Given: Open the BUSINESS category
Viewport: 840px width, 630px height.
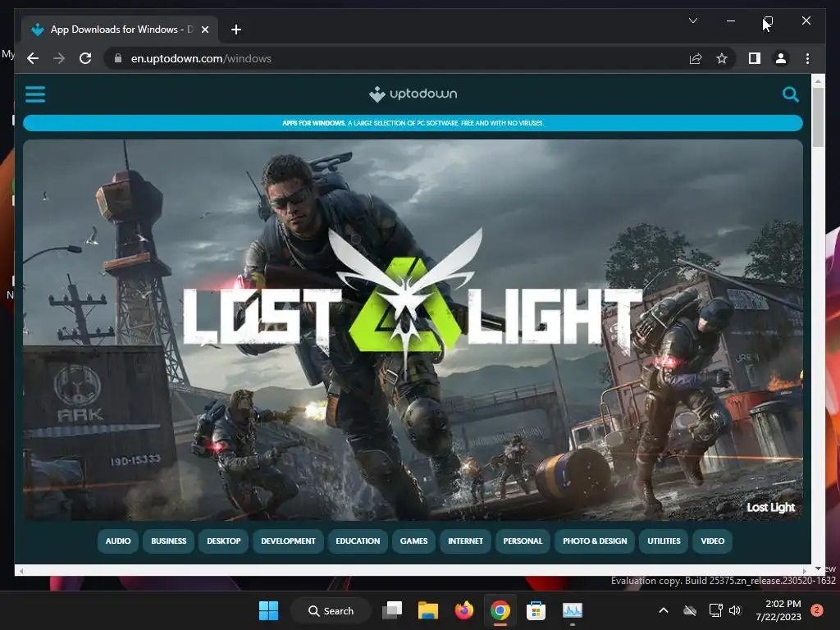Looking at the screenshot, I should pyautogui.click(x=169, y=541).
